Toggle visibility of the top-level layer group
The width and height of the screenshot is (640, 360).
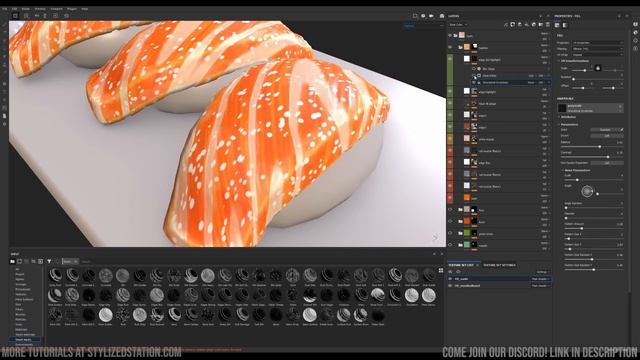450,36
